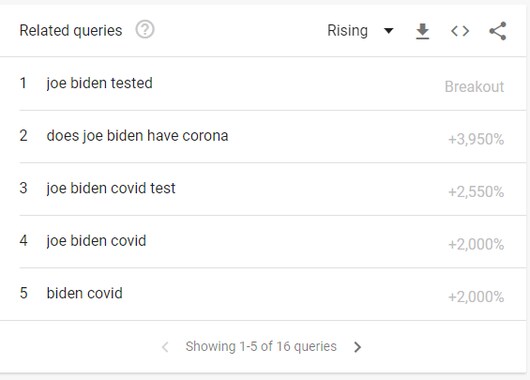Open query 'joe biden covid test'
Image resolution: width=530 pixels, height=380 pixels.
[x=111, y=188]
